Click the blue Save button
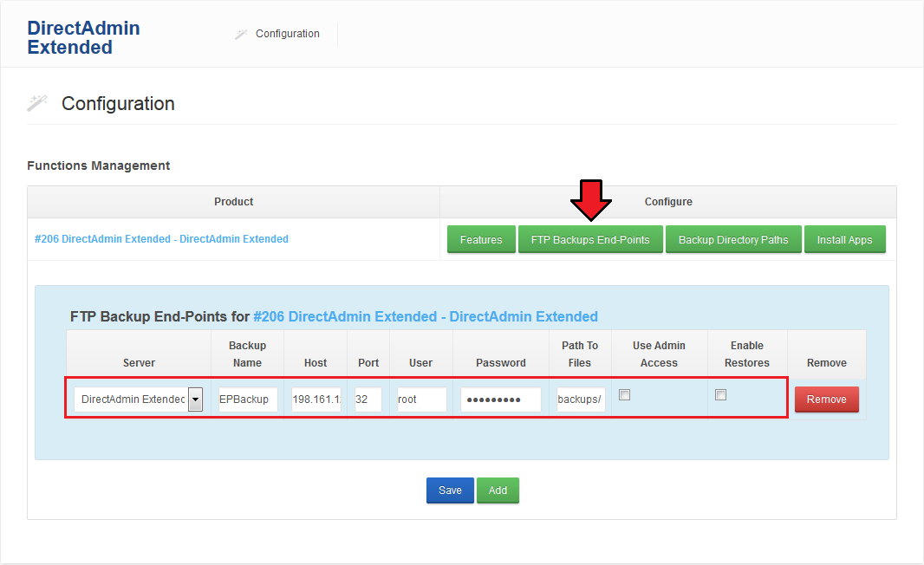 [450, 490]
